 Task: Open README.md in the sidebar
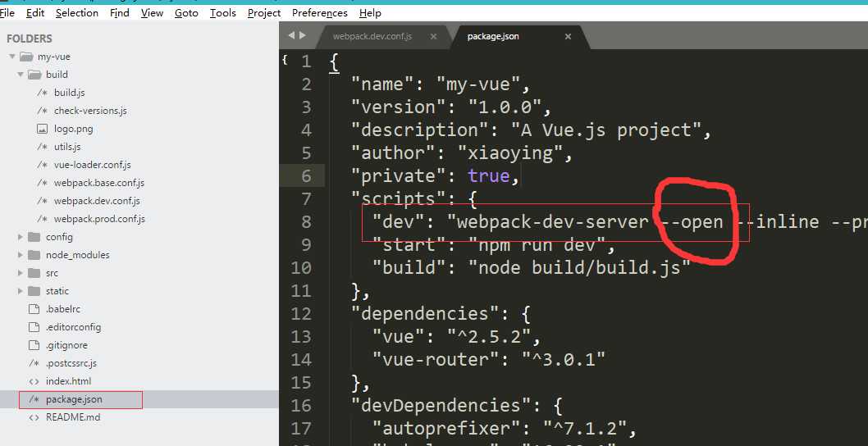pyautogui.click(x=73, y=417)
